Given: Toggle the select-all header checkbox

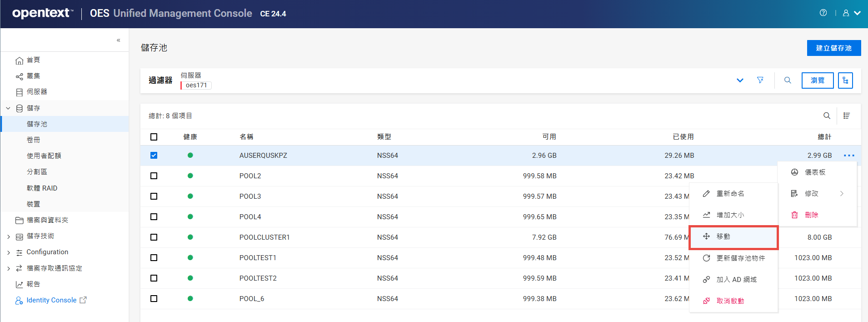Looking at the screenshot, I should (x=154, y=137).
